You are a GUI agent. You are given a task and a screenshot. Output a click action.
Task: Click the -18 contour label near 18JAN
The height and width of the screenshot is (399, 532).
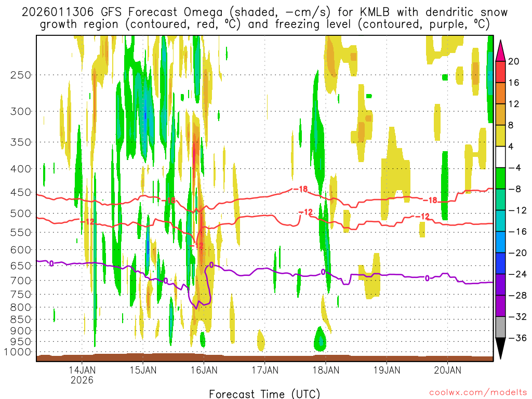coord(300,189)
